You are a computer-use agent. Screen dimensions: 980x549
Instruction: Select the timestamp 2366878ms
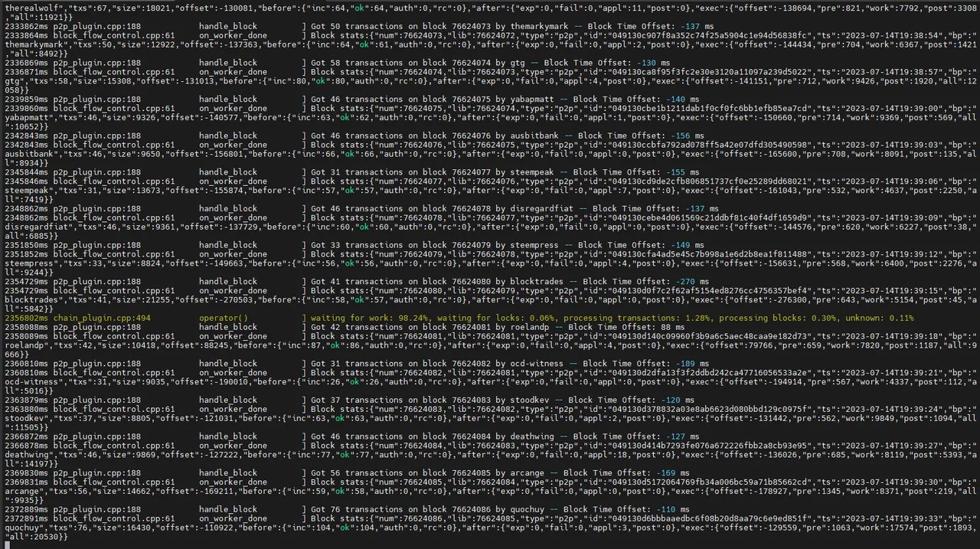click(26, 446)
